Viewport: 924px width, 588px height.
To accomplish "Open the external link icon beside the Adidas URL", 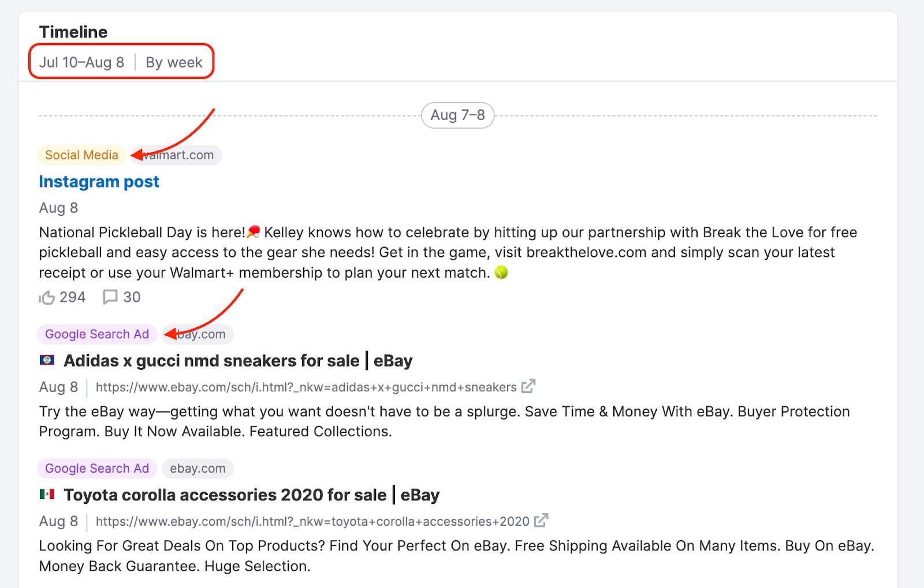I will pos(527,386).
